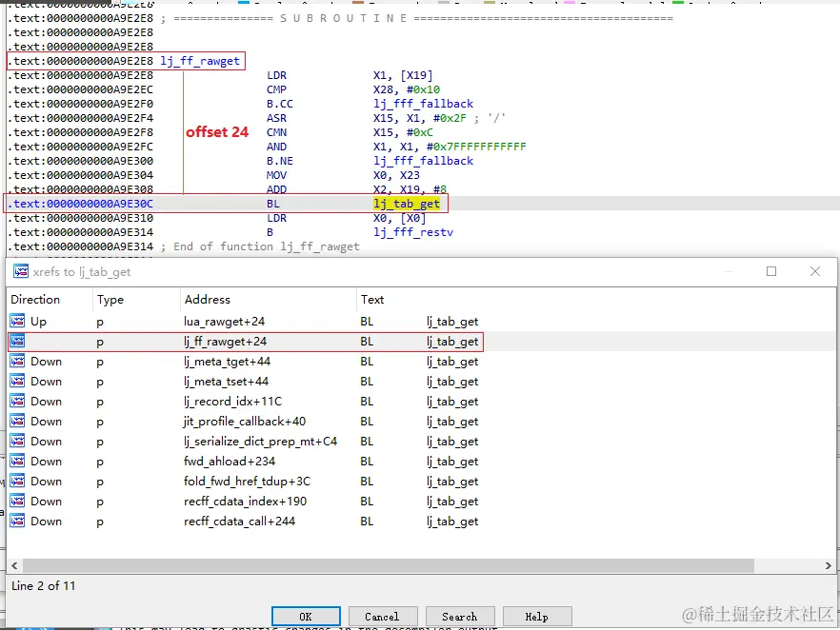Click the MOV X0, X23 instruction mnemonic
This screenshot has height=630, width=840.
pos(276,175)
